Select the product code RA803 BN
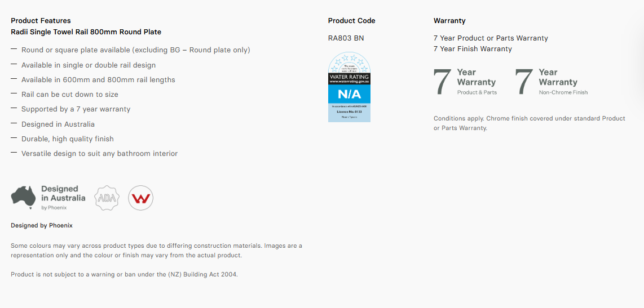 tap(346, 38)
